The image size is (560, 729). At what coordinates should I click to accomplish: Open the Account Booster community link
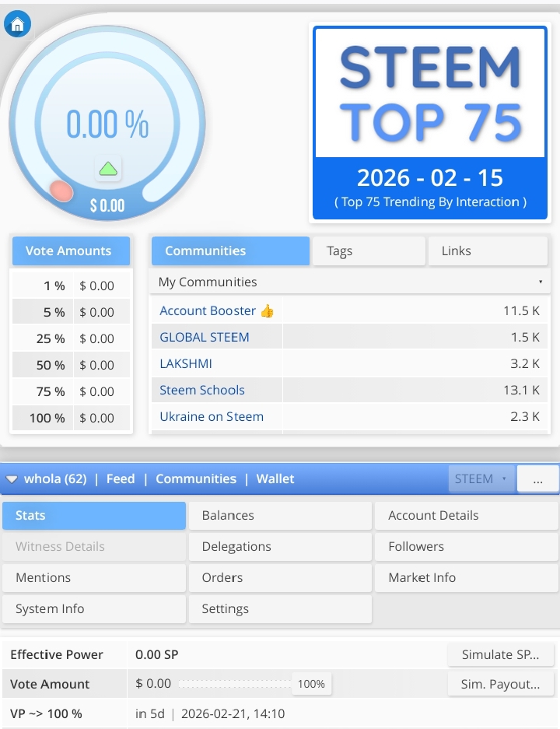208,310
